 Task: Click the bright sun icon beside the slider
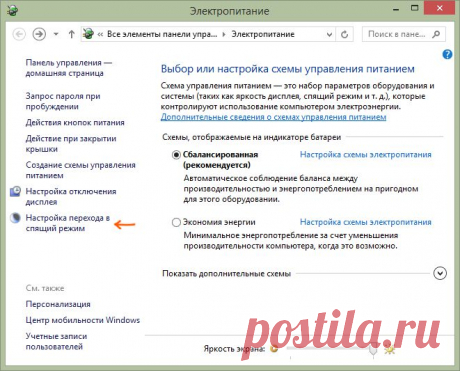click(x=390, y=350)
